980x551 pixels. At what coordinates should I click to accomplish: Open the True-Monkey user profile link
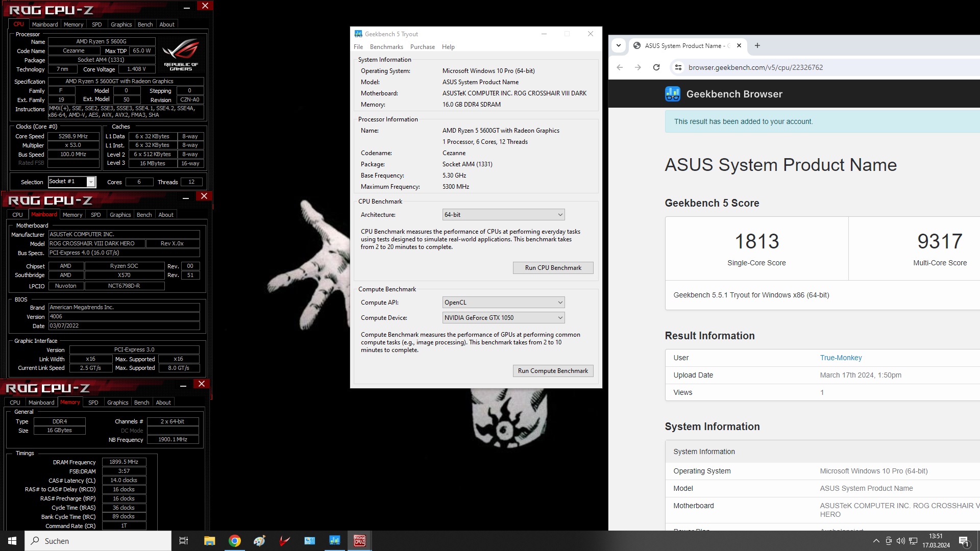tap(841, 358)
